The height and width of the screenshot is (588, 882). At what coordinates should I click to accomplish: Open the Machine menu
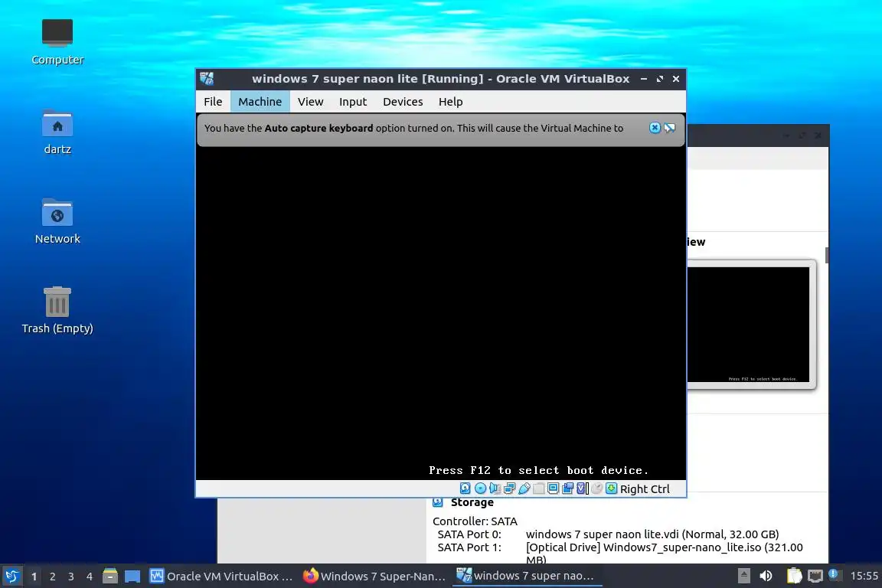click(260, 102)
